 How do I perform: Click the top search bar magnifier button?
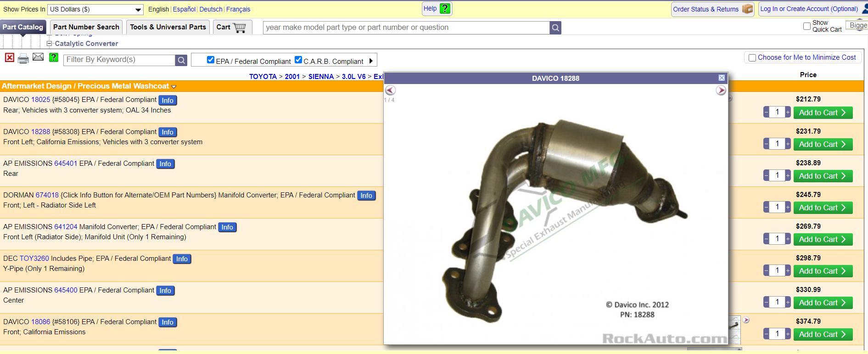(555, 28)
